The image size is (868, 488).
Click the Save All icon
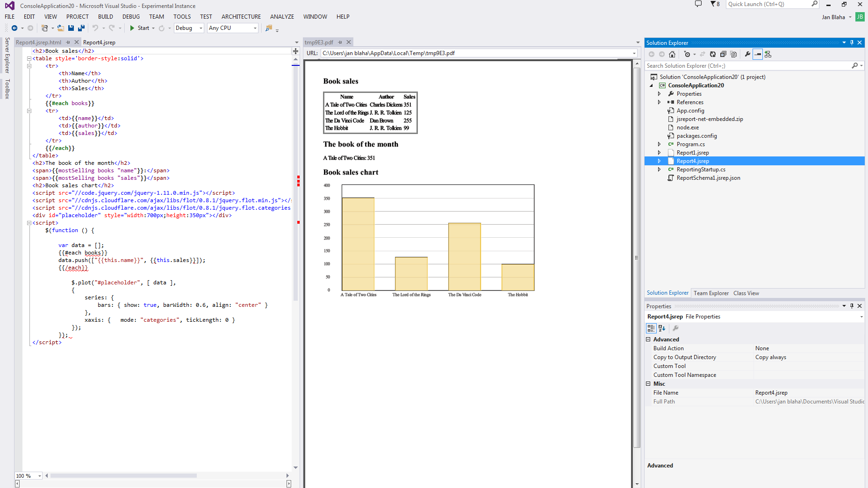click(x=81, y=28)
